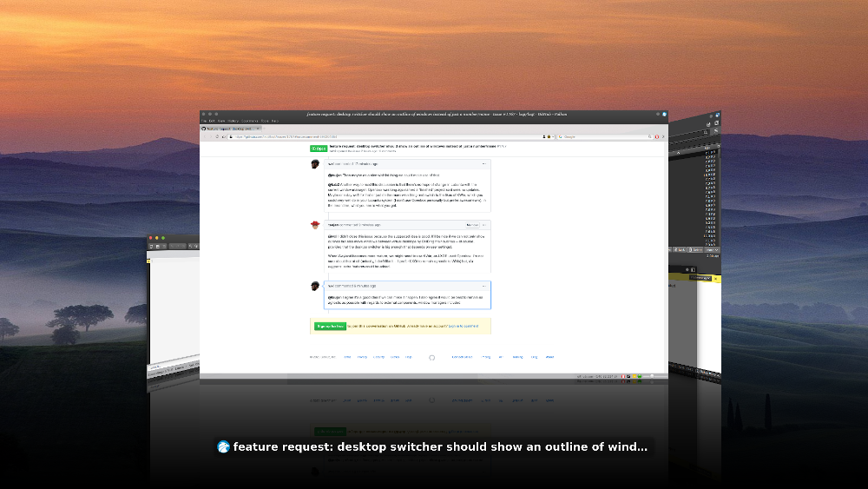Click the green Open issue status badge
868x489 pixels.
[319, 149]
